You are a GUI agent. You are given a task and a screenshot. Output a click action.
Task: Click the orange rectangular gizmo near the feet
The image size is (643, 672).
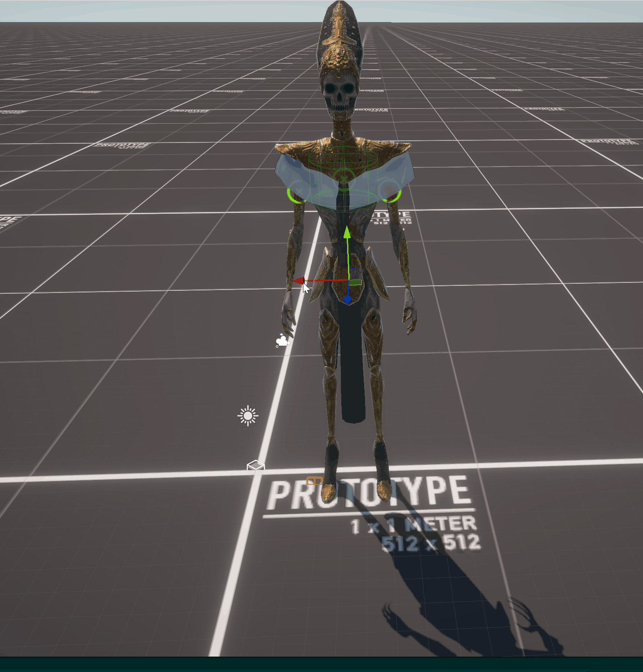point(314,481)
